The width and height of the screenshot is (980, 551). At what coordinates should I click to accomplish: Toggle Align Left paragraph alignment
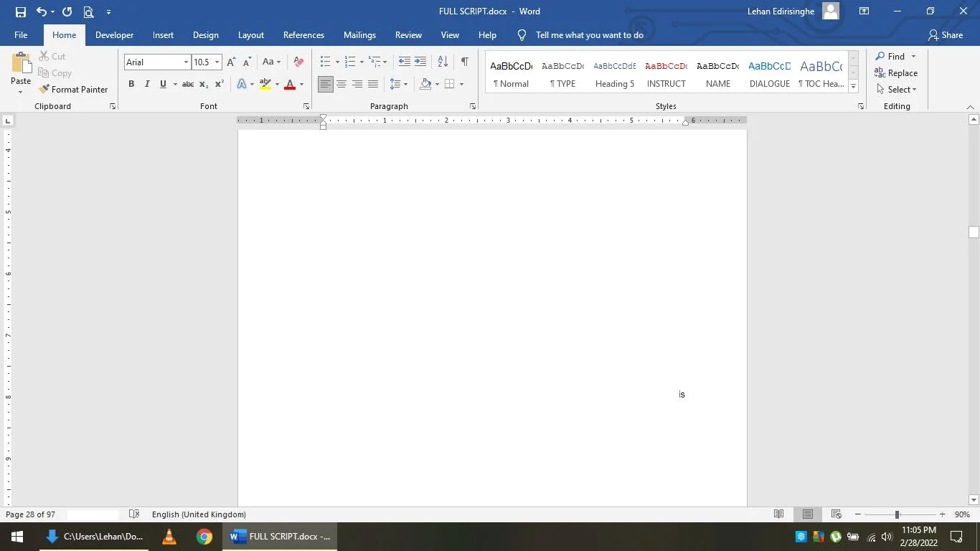326,84
